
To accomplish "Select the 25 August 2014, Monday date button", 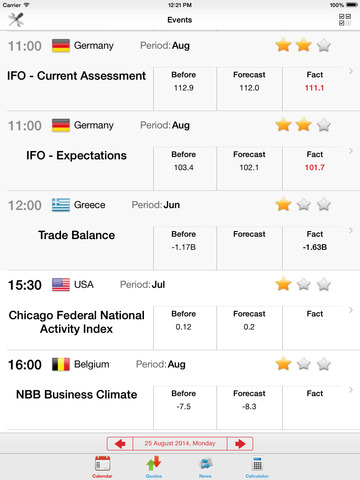I will [x=180, y=444].
